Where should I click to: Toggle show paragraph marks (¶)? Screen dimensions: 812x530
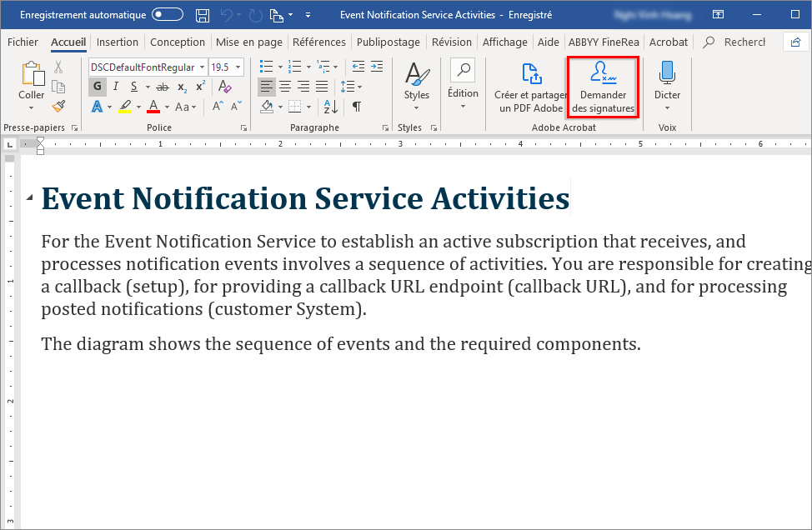(x=357, y=107)
